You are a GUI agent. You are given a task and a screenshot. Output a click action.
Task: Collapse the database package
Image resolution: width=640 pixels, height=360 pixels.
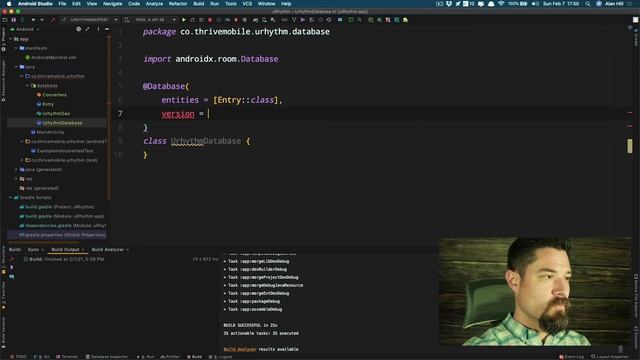[x=28, y=86]
